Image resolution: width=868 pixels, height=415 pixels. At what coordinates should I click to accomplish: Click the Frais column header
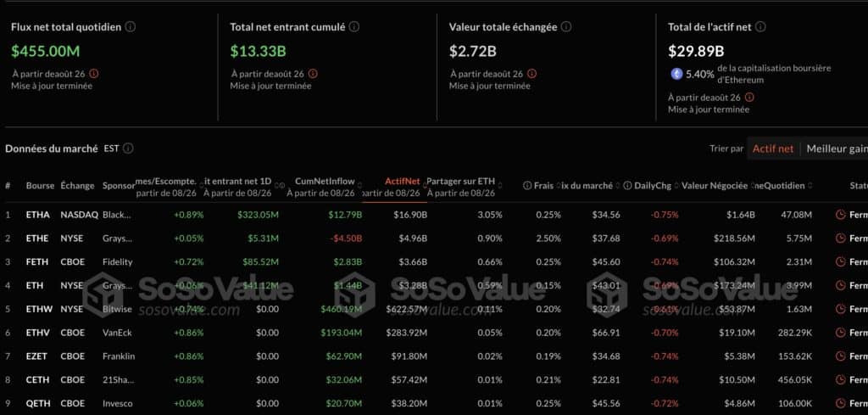(x=544, y=186)
